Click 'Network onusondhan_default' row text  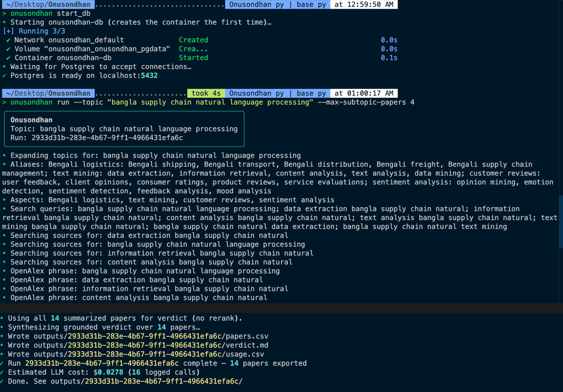[x=69, y=40]
